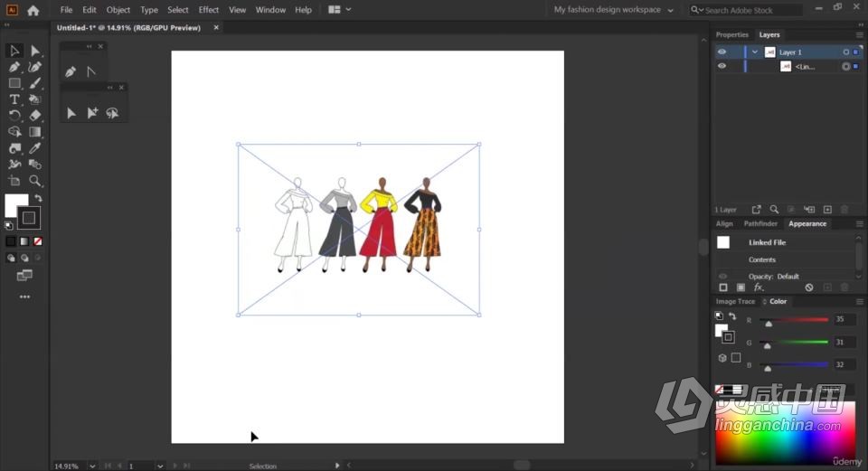
Task: Hide Layer 1 using its eye icon
Action: click(722, 52)
